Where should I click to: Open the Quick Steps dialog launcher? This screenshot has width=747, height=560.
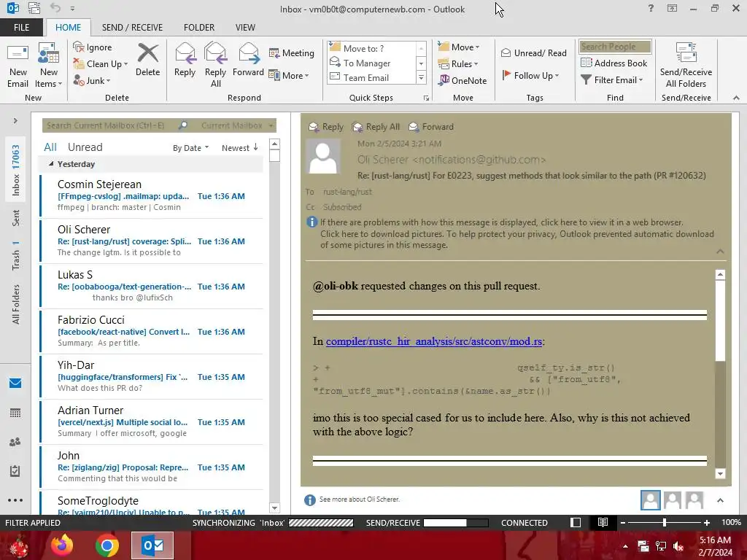click(x=426, y=98)
